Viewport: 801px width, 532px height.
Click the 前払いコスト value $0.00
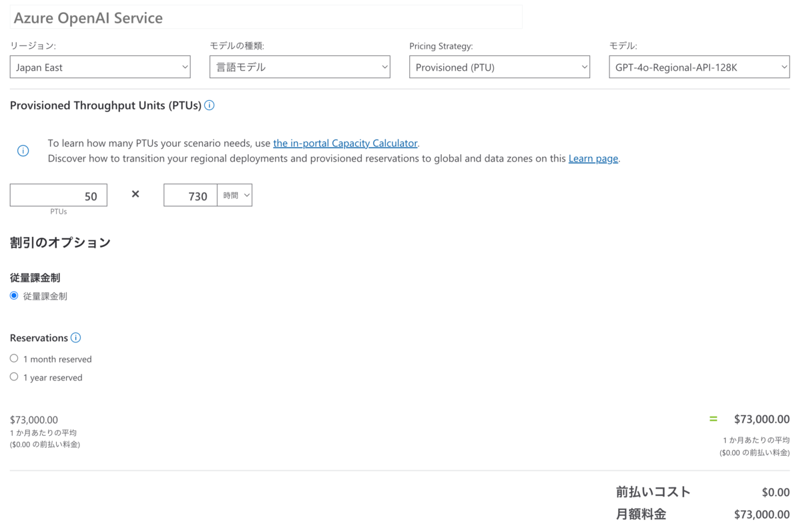tap(776, 493)
